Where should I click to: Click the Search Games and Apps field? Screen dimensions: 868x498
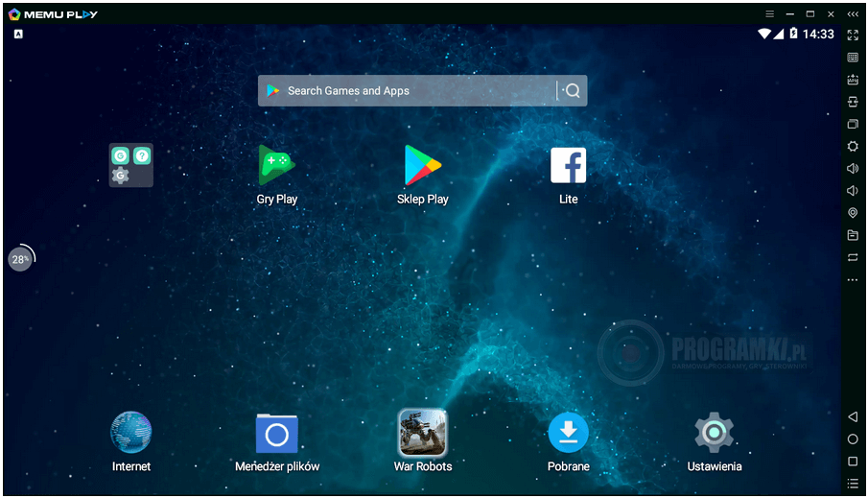pyautogui.click(x=422, y=91)
